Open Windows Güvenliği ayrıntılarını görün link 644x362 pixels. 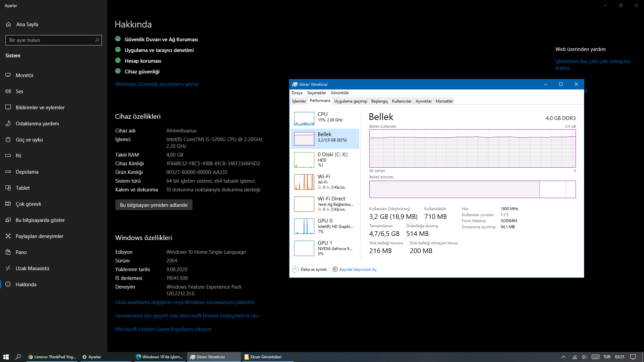coord(157,84)
